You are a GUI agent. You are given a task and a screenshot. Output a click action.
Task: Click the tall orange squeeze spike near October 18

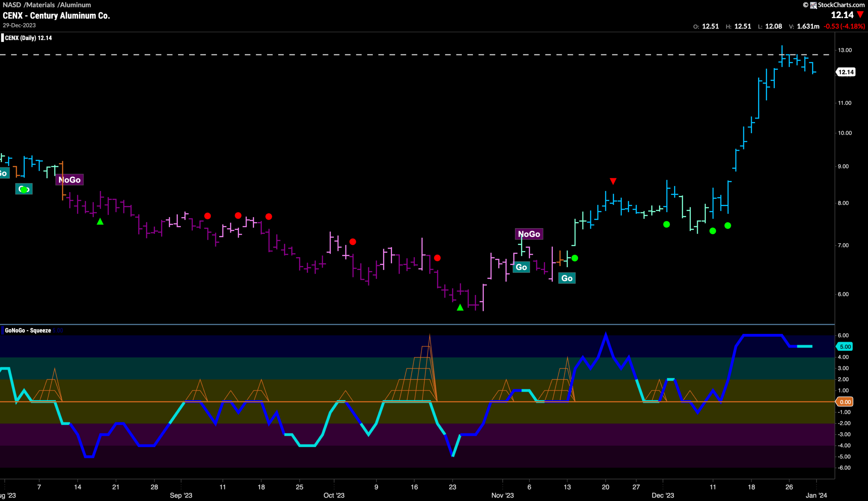pos(429,368)
